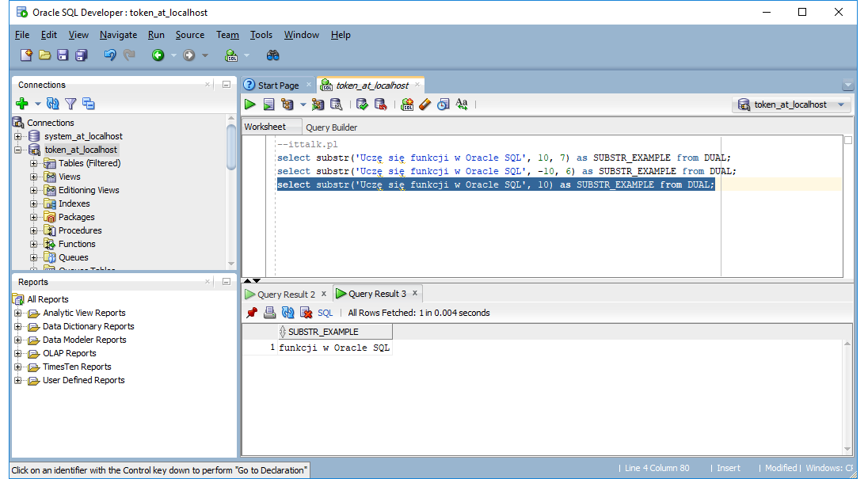Image resolution: width=868 pixels, height=479 pixels.
Task: Click the New file icon
Action: pos(26,55)
